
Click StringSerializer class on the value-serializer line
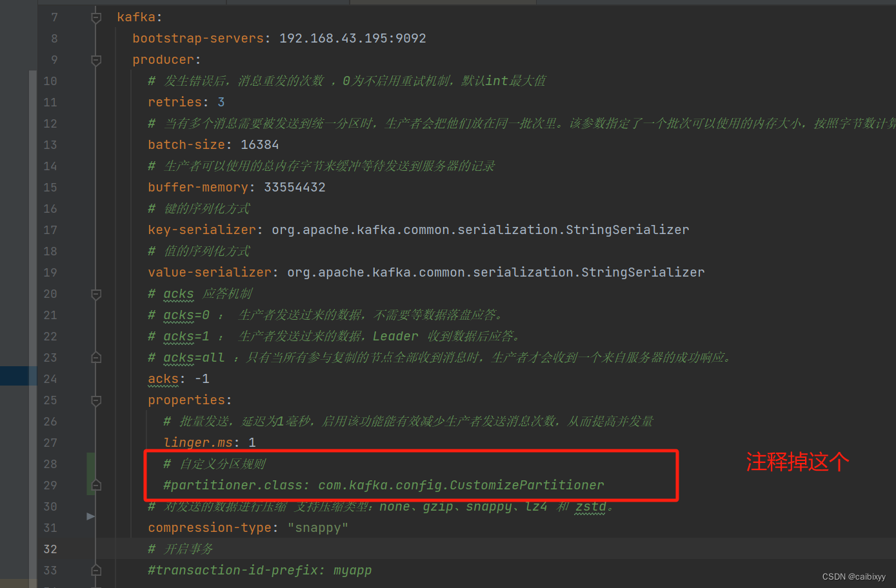click(x=643, y=273)
